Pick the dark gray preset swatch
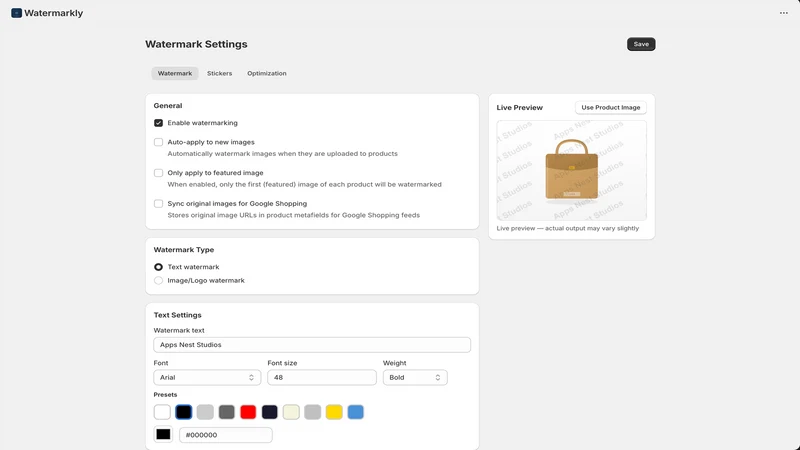800x450 pixels. [227, 412]
